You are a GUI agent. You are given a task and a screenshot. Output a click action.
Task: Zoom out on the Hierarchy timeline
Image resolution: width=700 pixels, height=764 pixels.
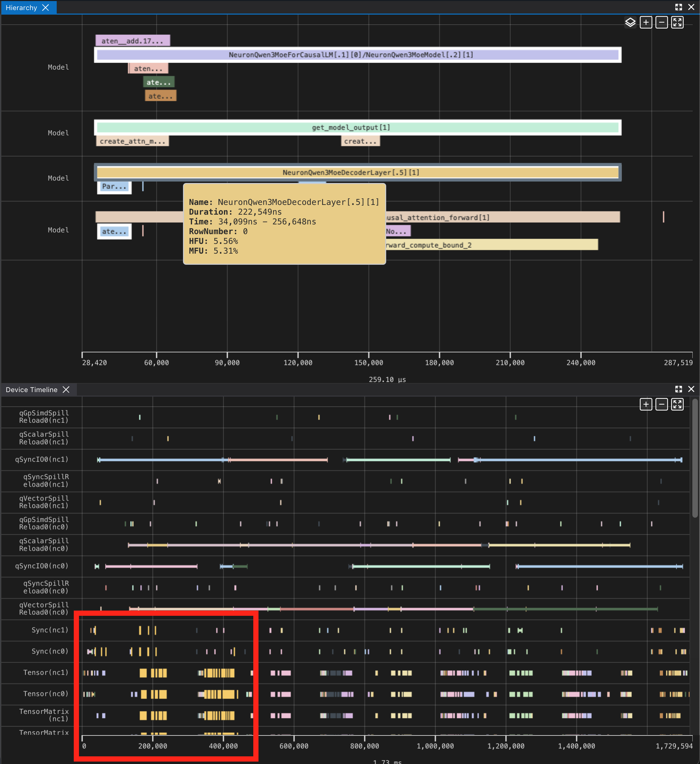[662, 22]
